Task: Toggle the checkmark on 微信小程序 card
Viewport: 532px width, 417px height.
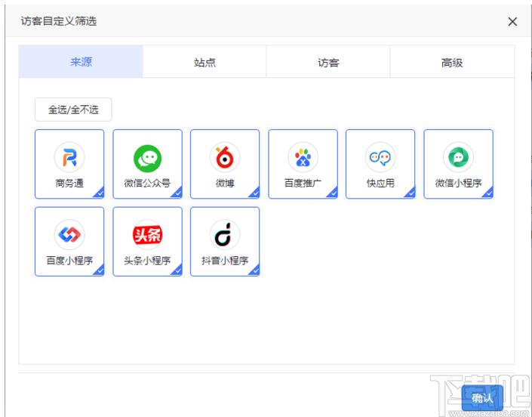Action: [488, 193]
